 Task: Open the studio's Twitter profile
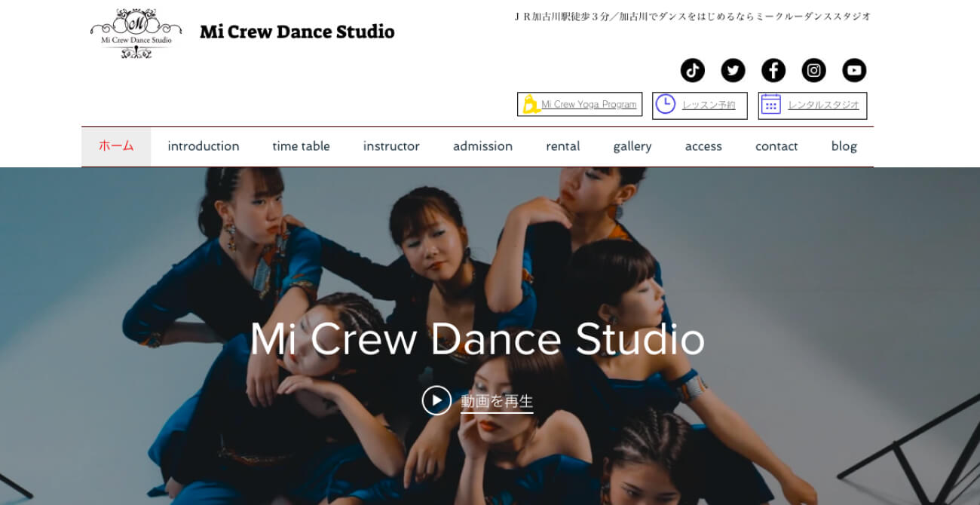(x=733, y=70)
